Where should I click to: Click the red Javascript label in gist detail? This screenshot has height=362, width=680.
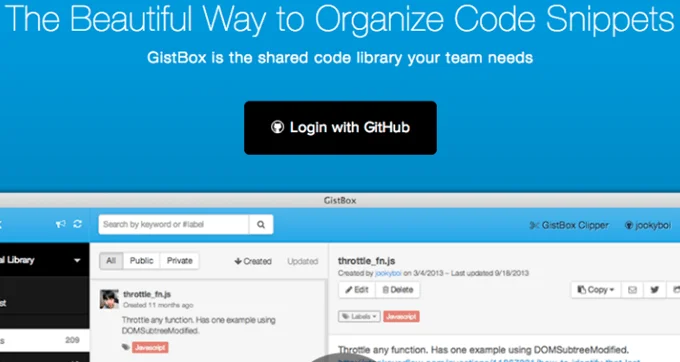401,316
